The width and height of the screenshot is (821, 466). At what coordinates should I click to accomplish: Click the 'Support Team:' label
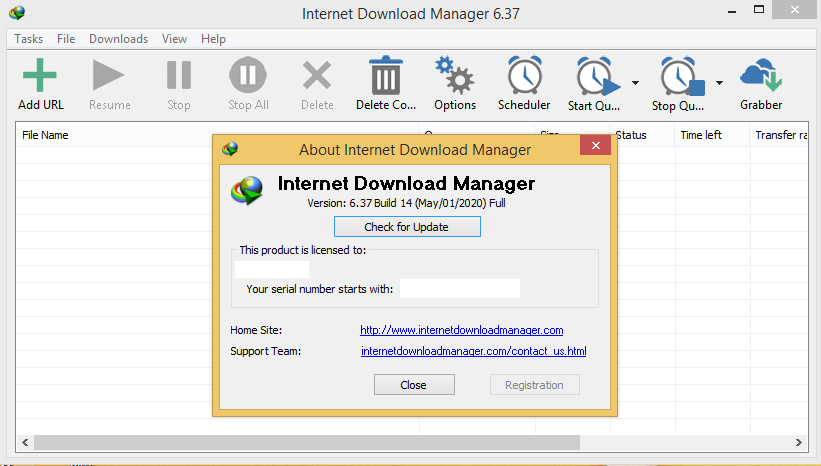tap(265, 351)
